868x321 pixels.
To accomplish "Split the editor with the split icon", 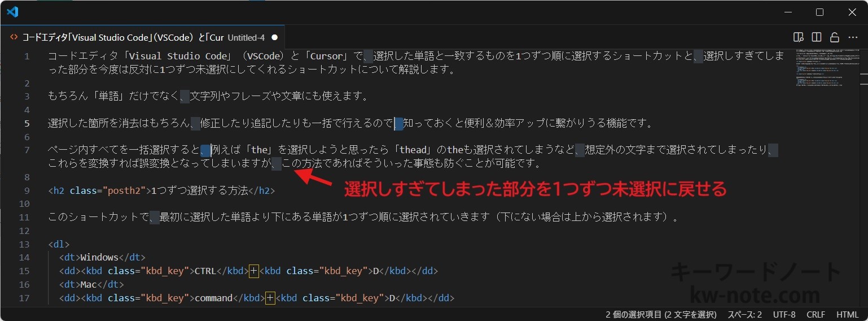I will [x=816, y=37].
